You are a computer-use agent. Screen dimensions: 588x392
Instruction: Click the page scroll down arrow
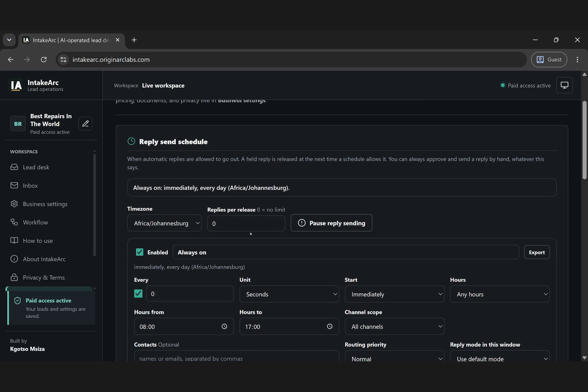coord(584,358)
